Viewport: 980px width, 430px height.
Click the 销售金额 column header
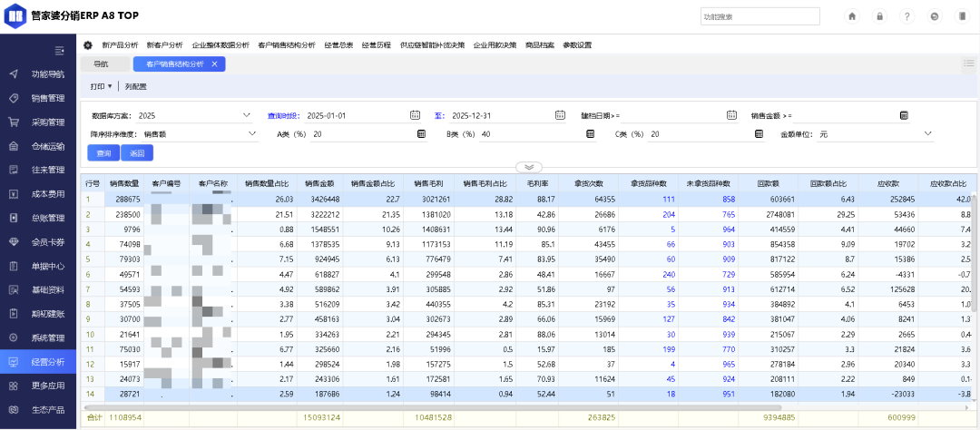(x=318, y=184)
